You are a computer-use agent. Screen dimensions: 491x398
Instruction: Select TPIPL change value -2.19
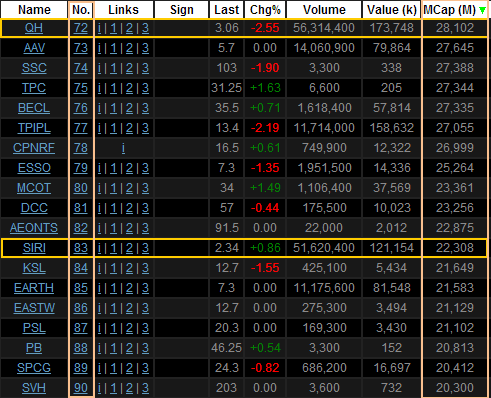265,128
